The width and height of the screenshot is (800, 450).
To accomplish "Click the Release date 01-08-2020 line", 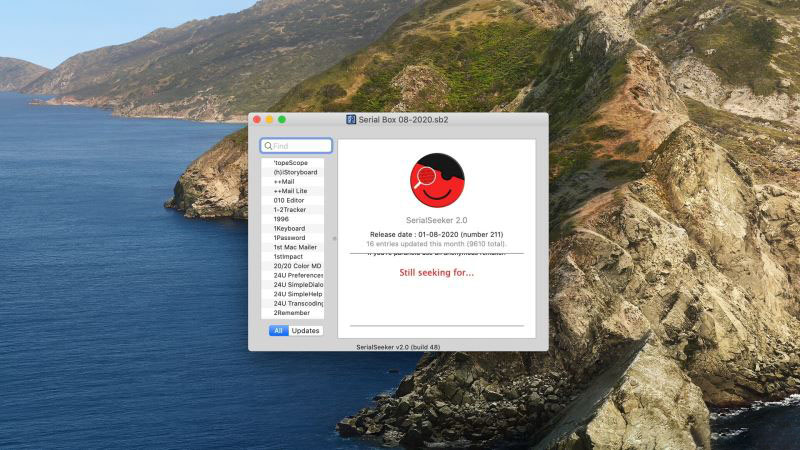I will click(x=437, y=235).
